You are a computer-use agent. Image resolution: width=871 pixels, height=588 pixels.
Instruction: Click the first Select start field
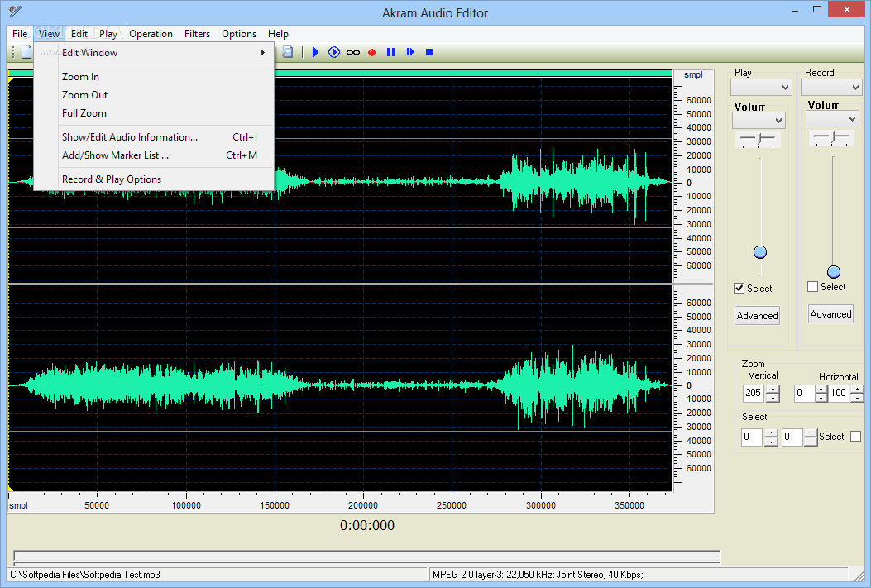tap(752, 437)
